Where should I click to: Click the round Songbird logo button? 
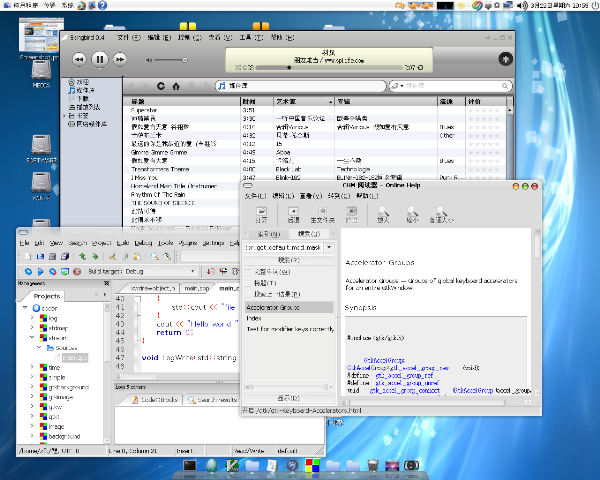point(505,59)
